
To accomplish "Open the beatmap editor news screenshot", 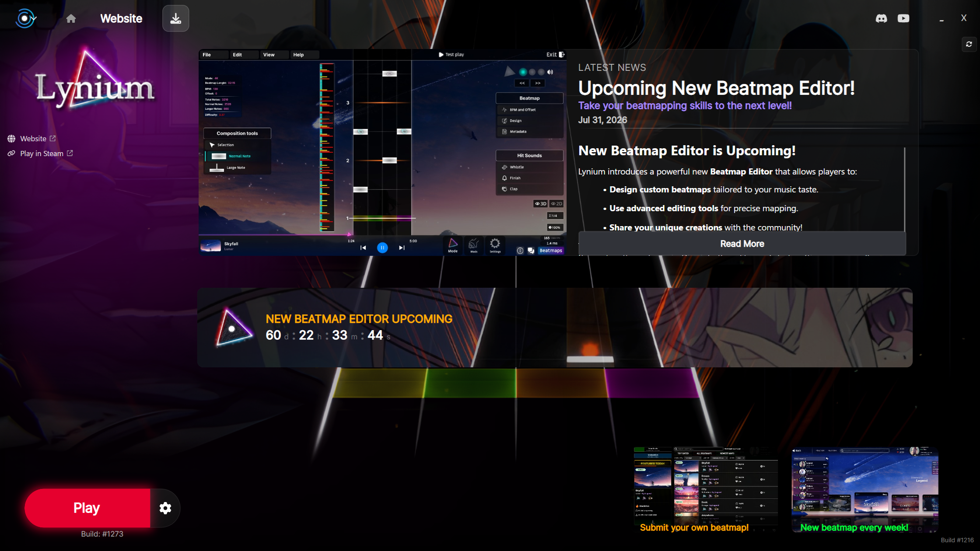I will (x=382, y=152).
